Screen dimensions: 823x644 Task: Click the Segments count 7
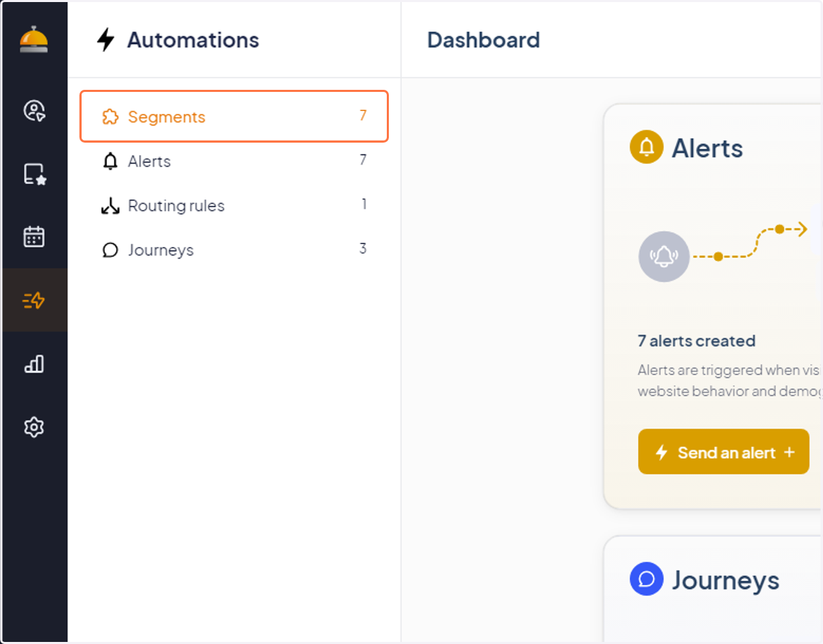[x=363, y=115]
